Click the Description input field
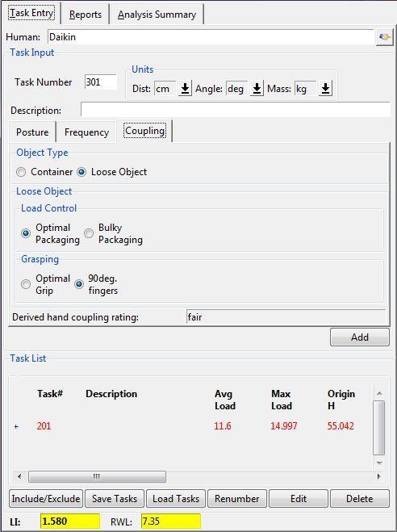 pos(236,110)
